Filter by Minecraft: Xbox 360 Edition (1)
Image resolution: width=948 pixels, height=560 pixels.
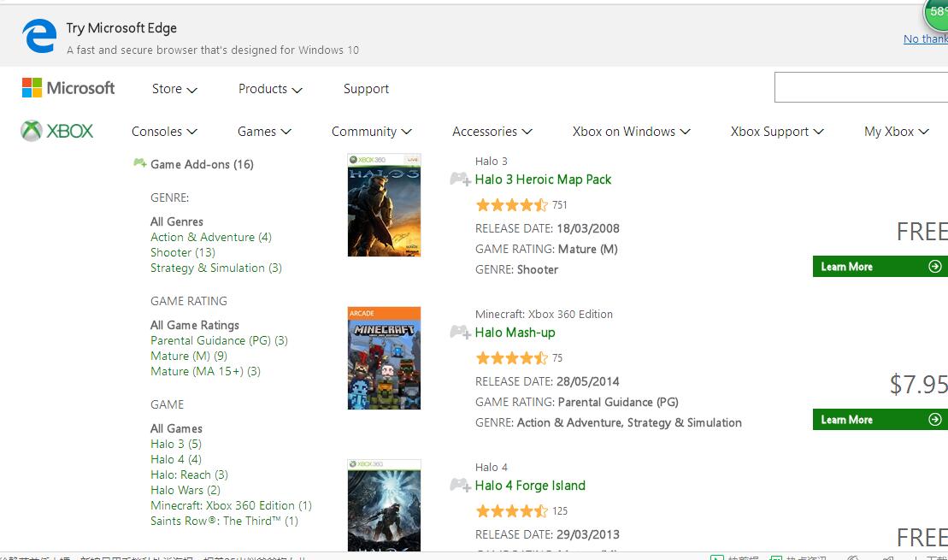231,505
